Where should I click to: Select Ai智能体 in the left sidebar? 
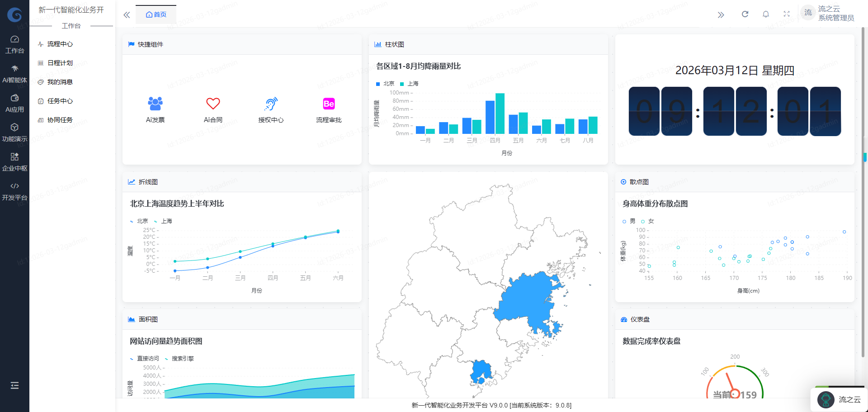click(x=14, y=73)
